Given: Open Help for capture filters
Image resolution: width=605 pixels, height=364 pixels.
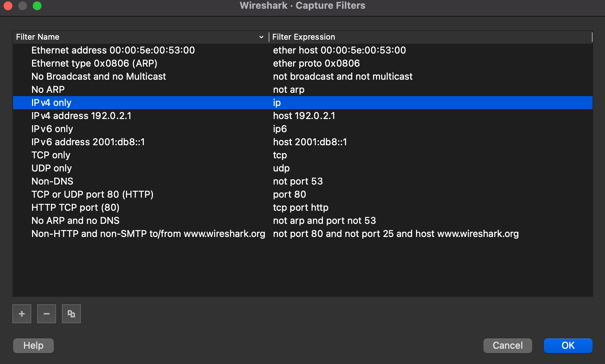Looking at the screenshot, I should tap(33, 345).
